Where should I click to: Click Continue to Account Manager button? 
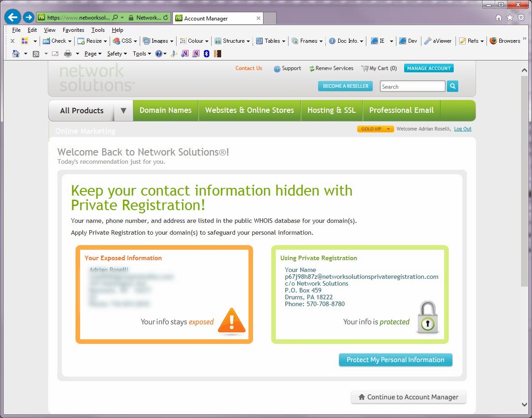(409, 397)
